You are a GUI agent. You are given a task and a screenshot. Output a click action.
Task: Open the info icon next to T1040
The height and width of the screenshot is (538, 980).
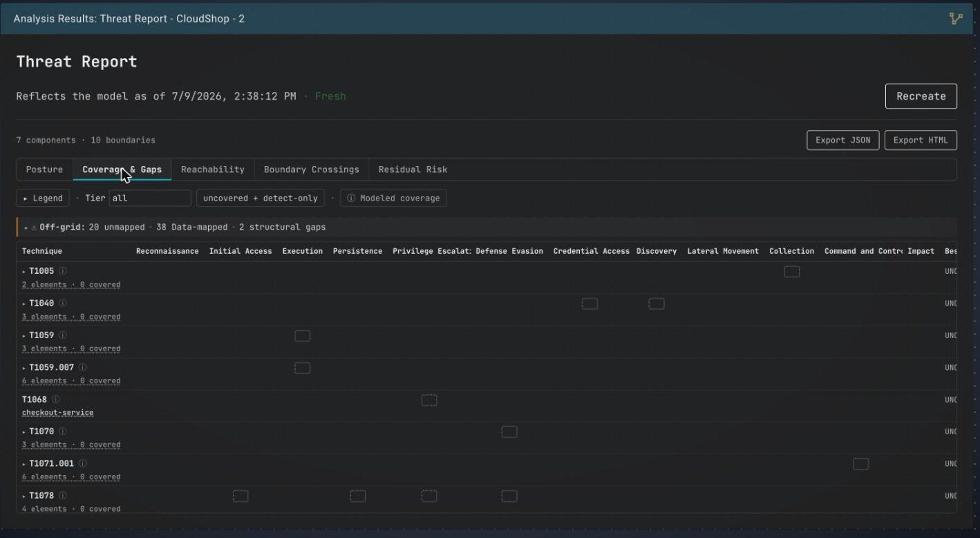coord(62,303)
